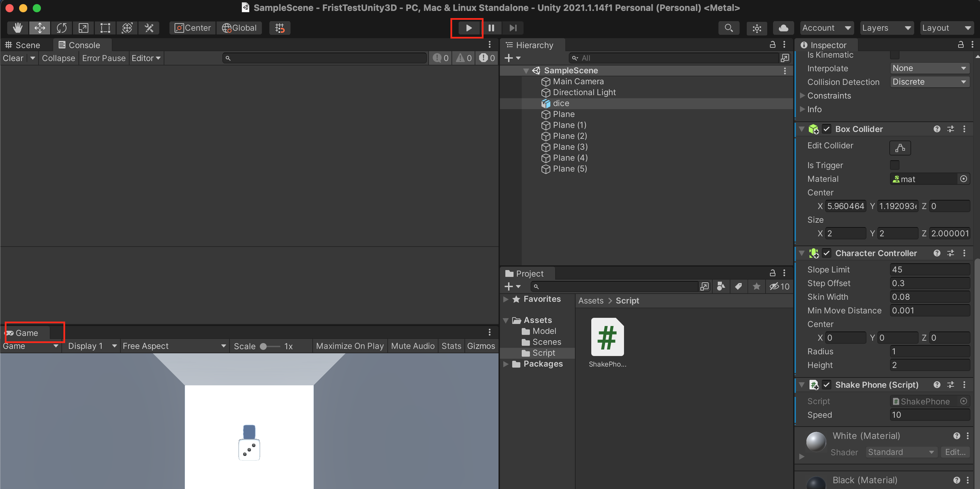Click the Pause button
The image size is (980, 489).
[491, 28]
